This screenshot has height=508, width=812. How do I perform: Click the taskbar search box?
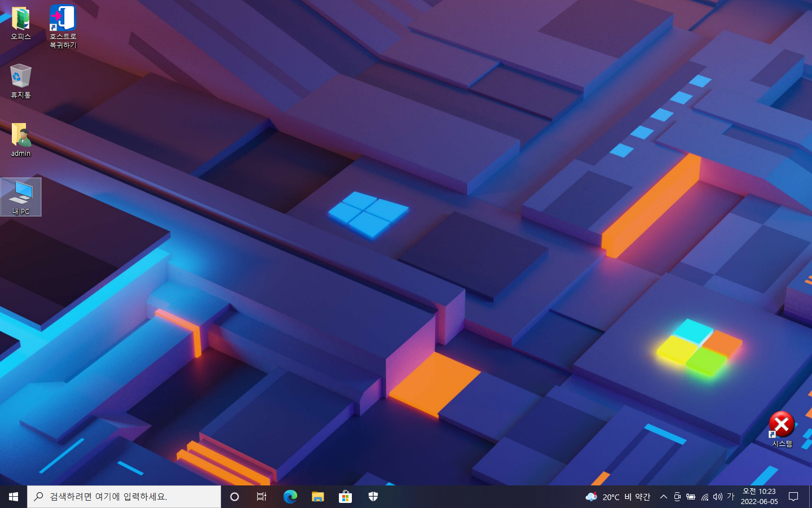(x=124, y=497)
